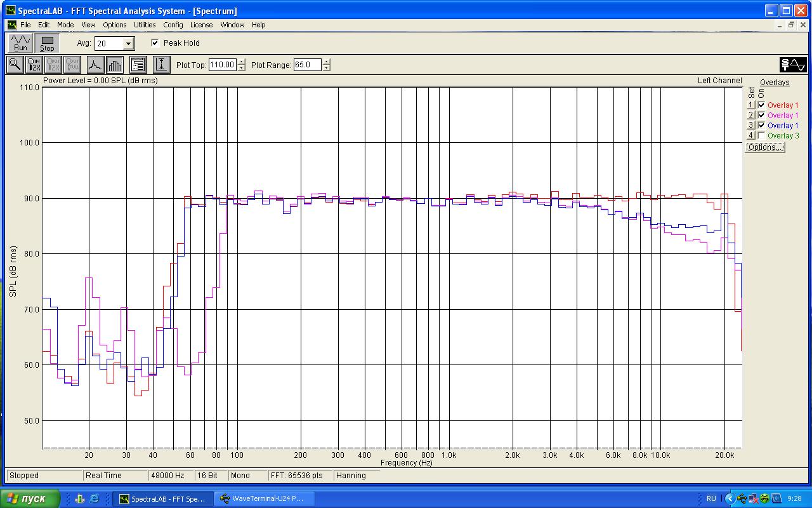This screenshot has width=812, height=508.
Task: Click the overlay Options... button
Action: (764, 147)
